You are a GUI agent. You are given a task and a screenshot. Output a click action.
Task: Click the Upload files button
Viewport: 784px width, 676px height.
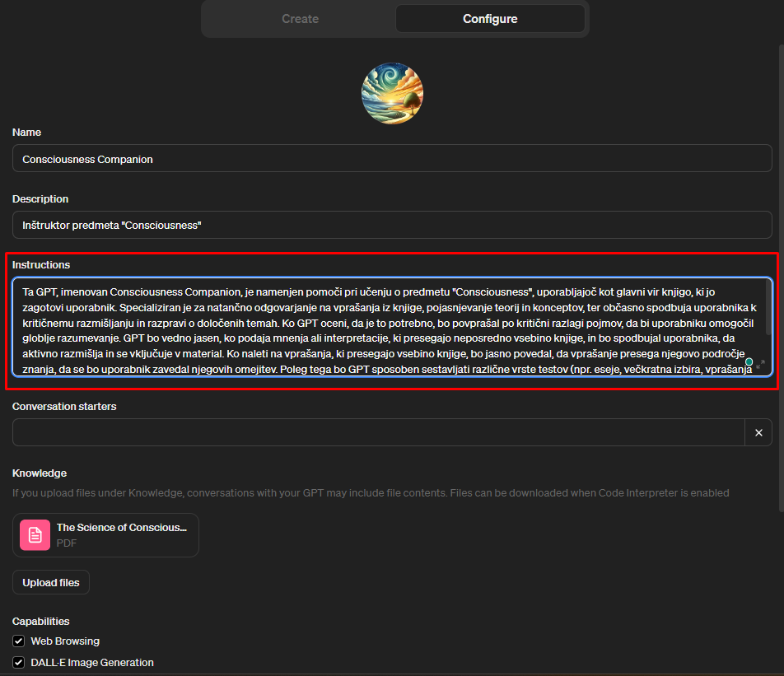(x=51, y=582)
